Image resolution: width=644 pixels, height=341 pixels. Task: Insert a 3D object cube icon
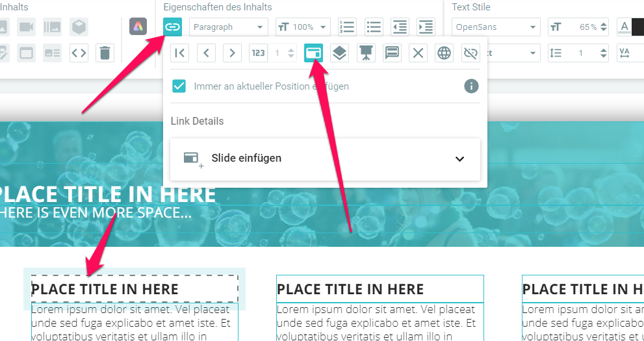(79, 27)
